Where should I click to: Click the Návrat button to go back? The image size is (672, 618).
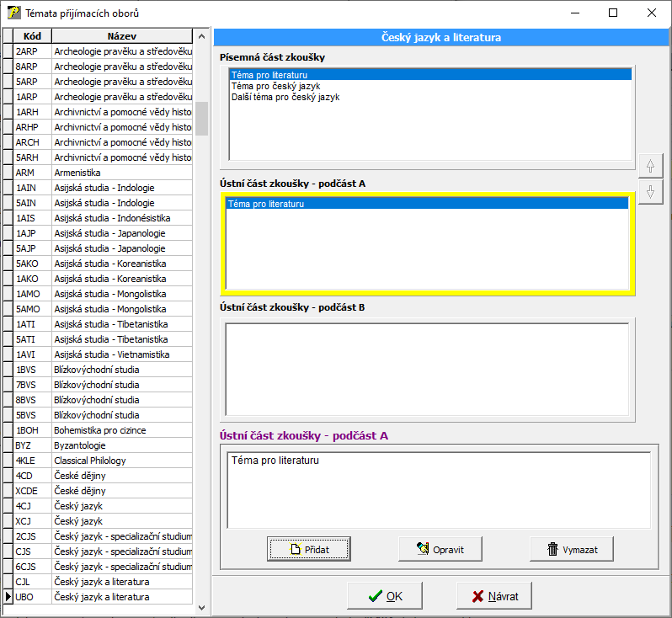coord(494,596)
